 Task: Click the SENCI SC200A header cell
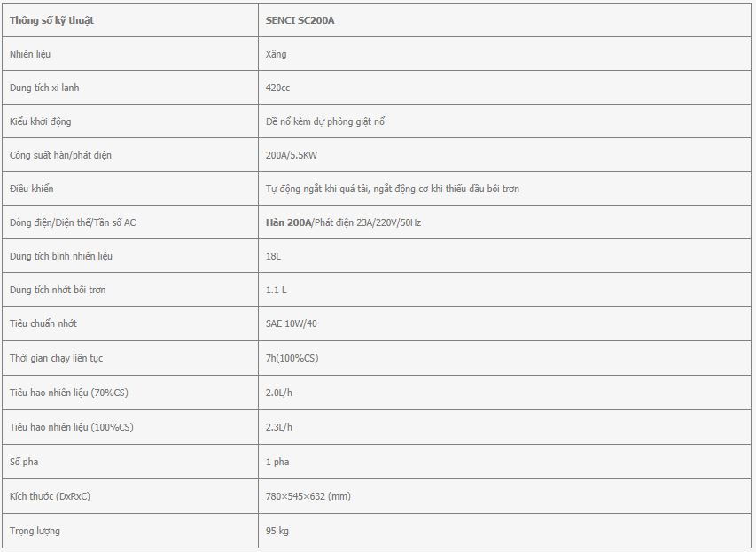point(504,20)
